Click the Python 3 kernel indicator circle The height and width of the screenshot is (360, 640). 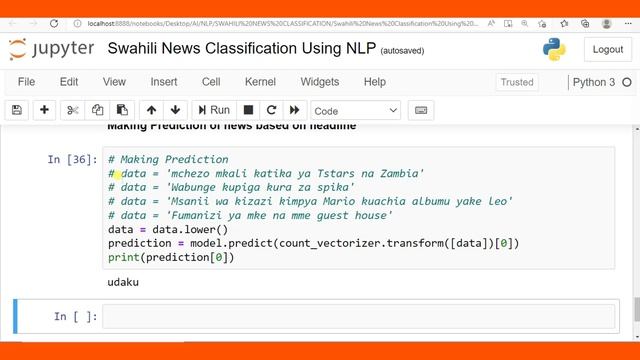(627, 82)
